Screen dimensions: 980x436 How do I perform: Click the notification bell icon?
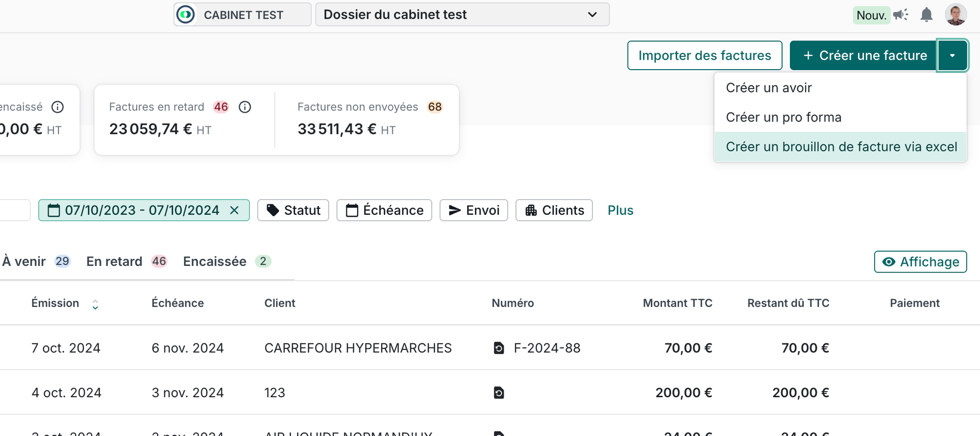[x=926, y=15]
